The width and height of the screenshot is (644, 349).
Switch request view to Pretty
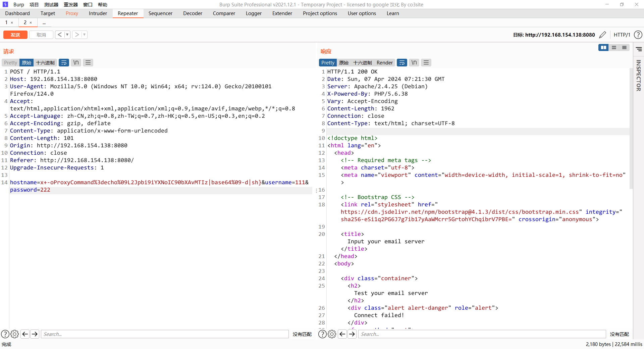pos(10,63)
